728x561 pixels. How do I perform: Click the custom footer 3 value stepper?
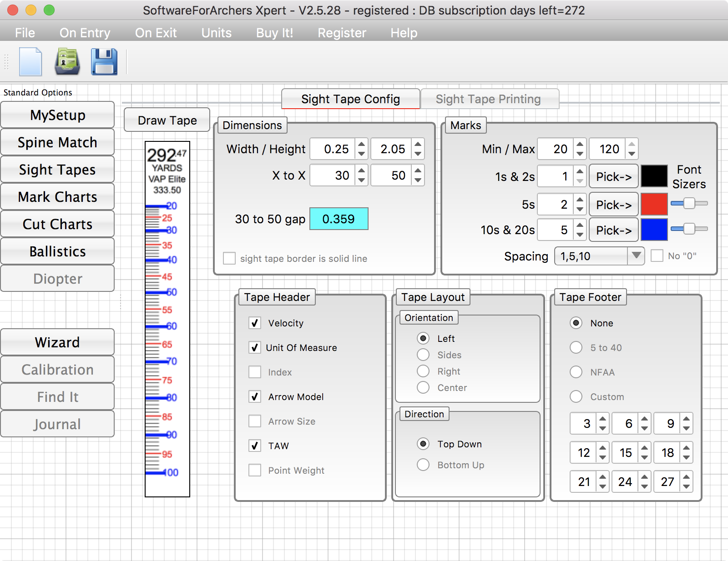click(x=602, y=424)
